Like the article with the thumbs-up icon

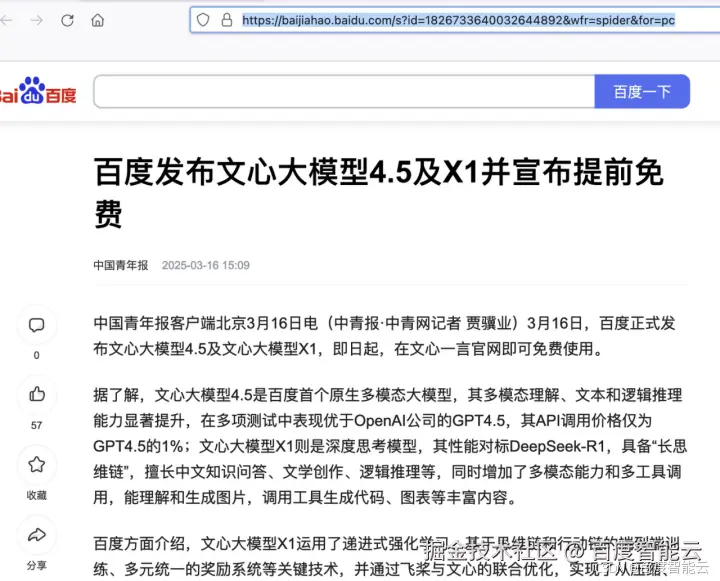[37, 395]
